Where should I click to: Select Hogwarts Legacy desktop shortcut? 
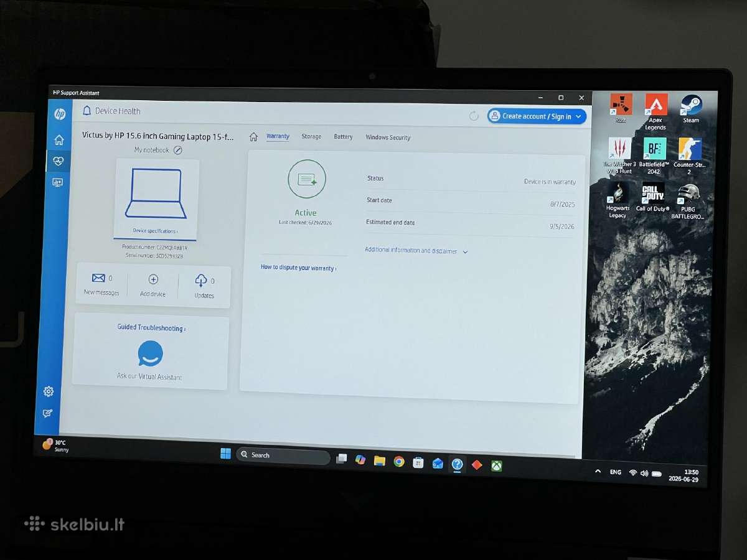tap(618, 194)
